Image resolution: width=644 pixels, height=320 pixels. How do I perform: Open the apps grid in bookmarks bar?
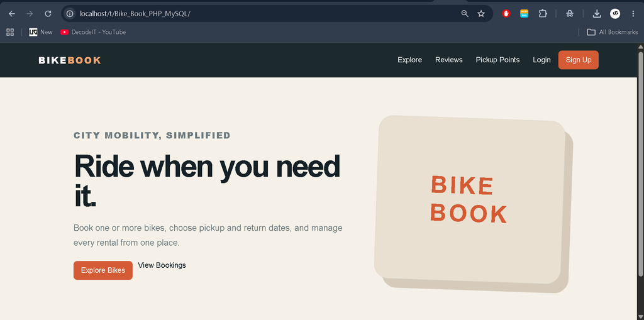pos(10,32)
